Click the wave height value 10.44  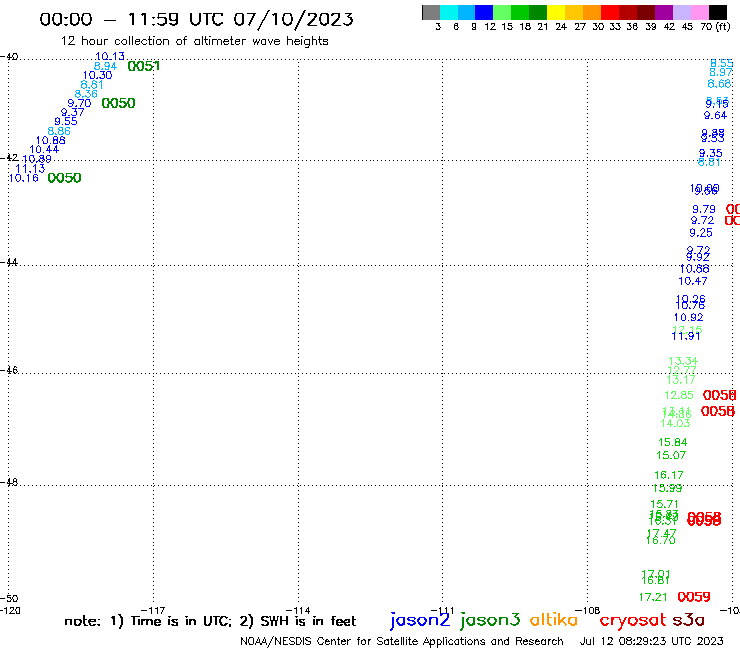(x=44, y=149)
